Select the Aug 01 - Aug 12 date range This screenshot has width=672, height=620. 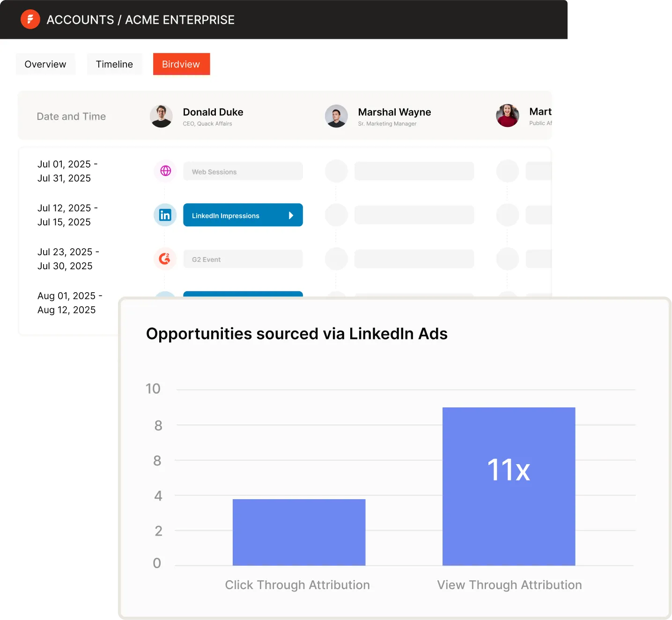coord(69,303)
